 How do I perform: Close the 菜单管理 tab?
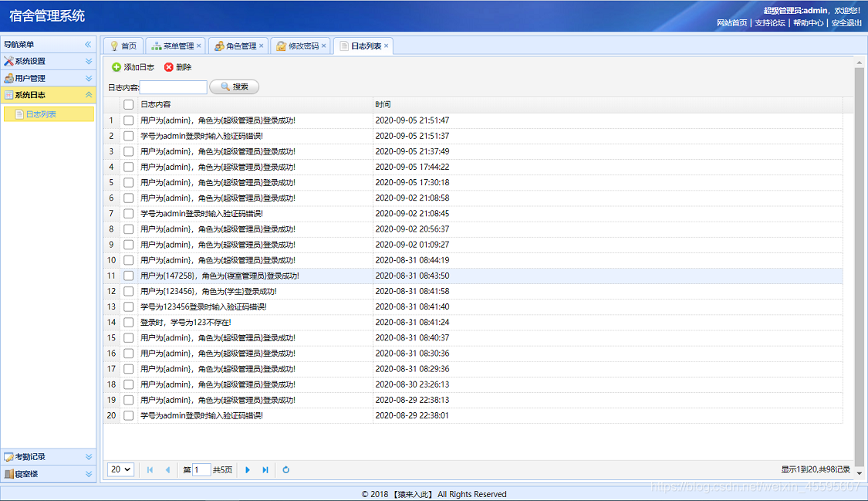point(199,46)
